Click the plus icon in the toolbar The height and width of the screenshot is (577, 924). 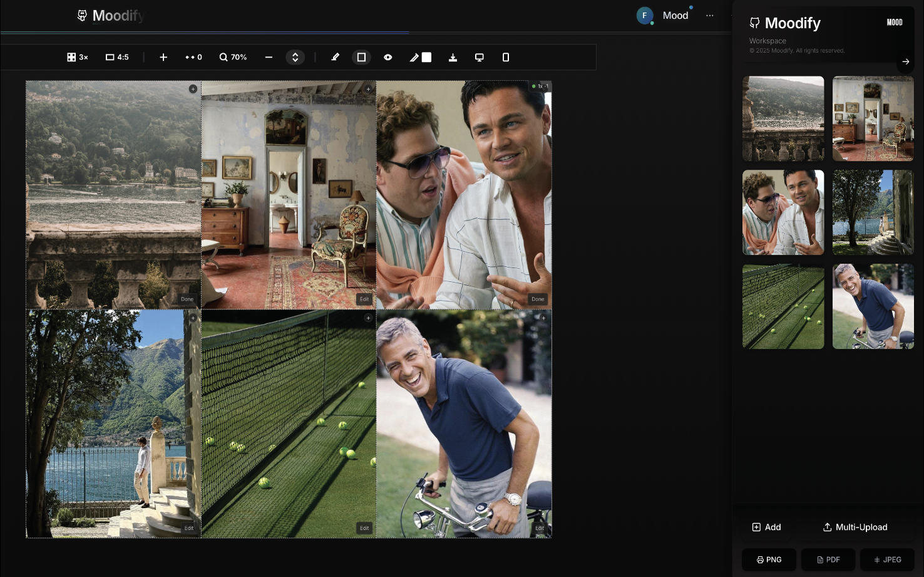coord(163,57)
